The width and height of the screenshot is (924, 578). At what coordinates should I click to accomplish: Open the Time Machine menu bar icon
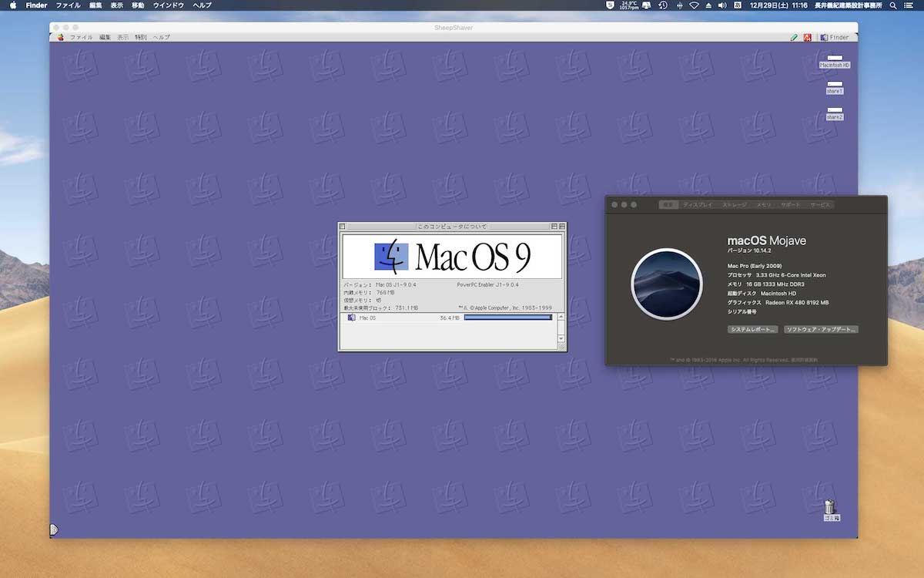[x=662, y=5]
